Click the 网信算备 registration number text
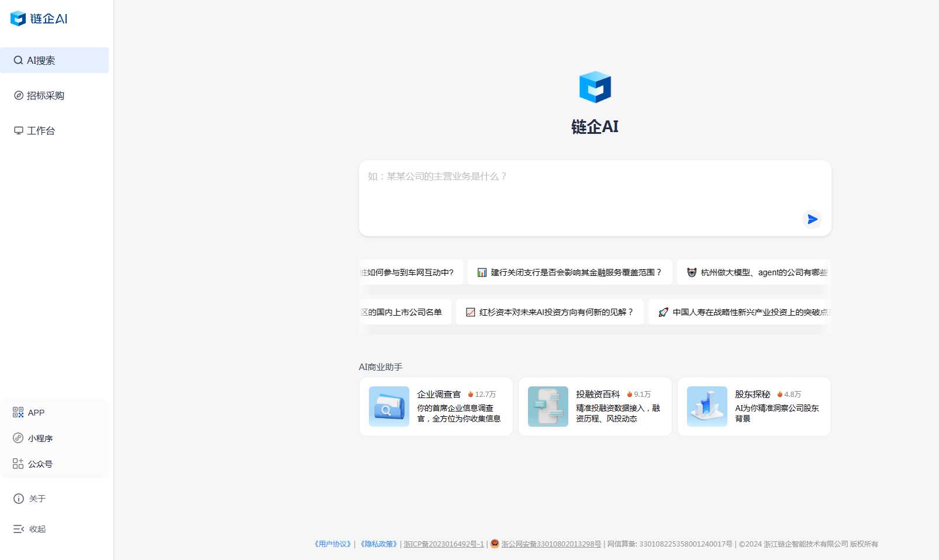 [670, 544]
